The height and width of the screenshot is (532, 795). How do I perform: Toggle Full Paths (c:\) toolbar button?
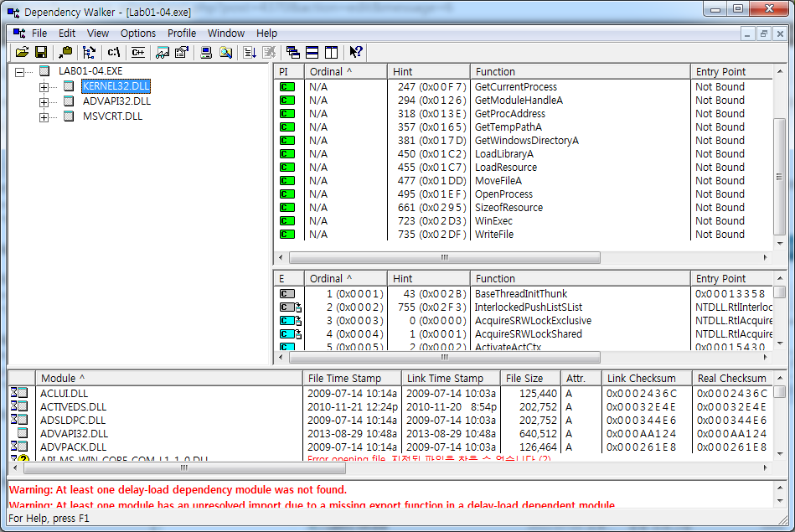point(114,52)
